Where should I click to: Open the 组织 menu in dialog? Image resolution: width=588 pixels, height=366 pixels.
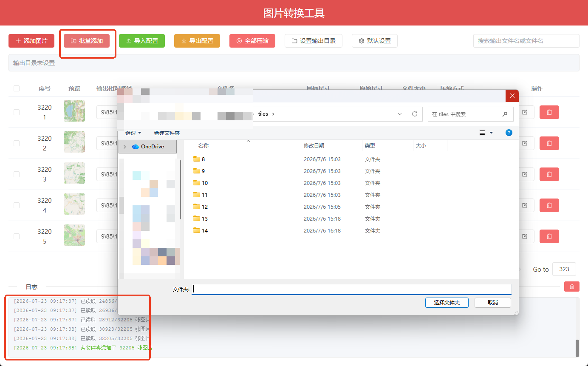pos(133,133)
